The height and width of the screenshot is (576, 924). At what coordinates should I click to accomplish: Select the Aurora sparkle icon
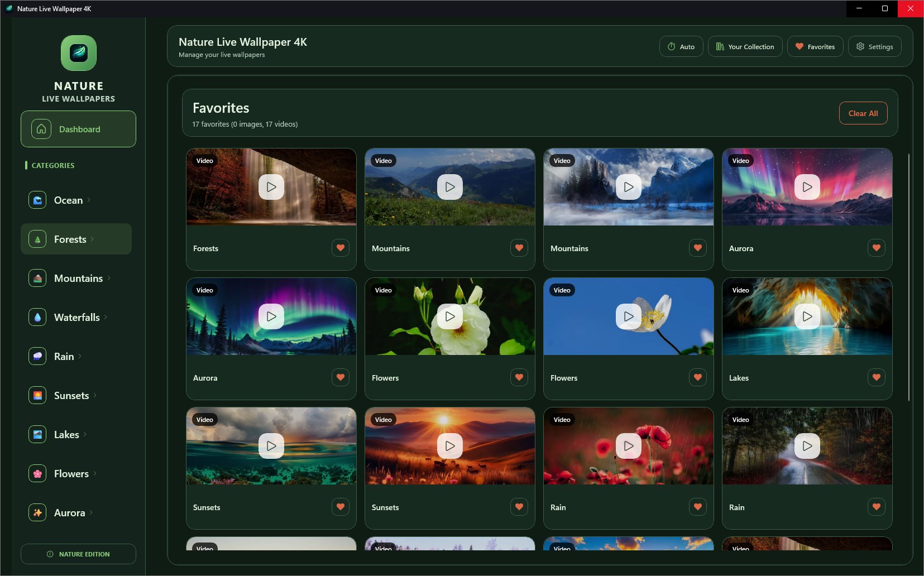tap(37, 512)
